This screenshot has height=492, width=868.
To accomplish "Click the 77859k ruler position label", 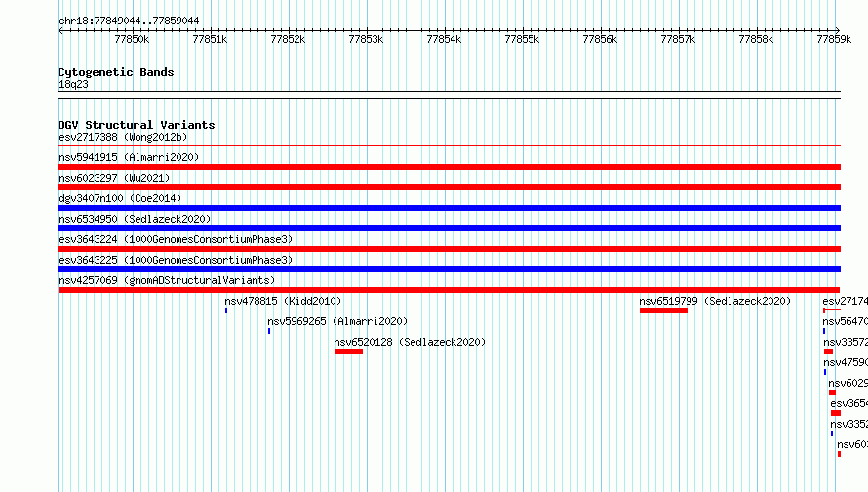I will (834, 39).
